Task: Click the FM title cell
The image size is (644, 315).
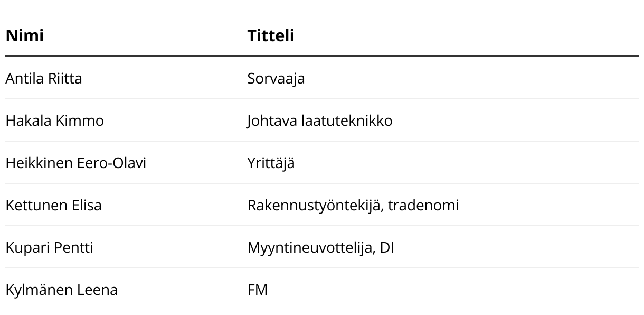Action: click(258, 290)
